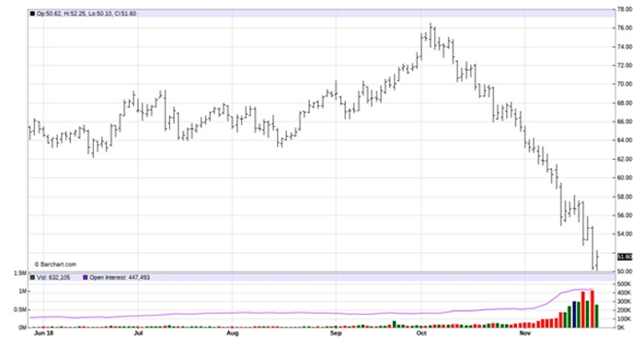The width and height of the screenshot is (644, 346).
Task: Click the 72.00 price axis label
Action: pos(625,65)
